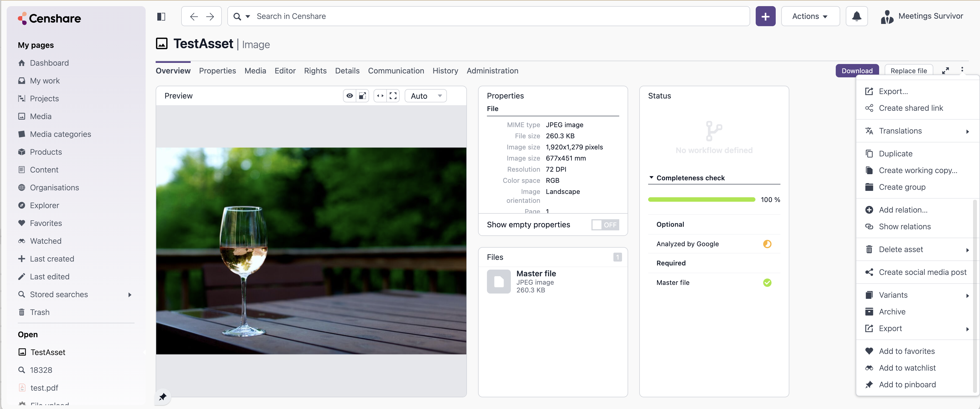Expand the Delete asset submenu

(x=967, y=250)
